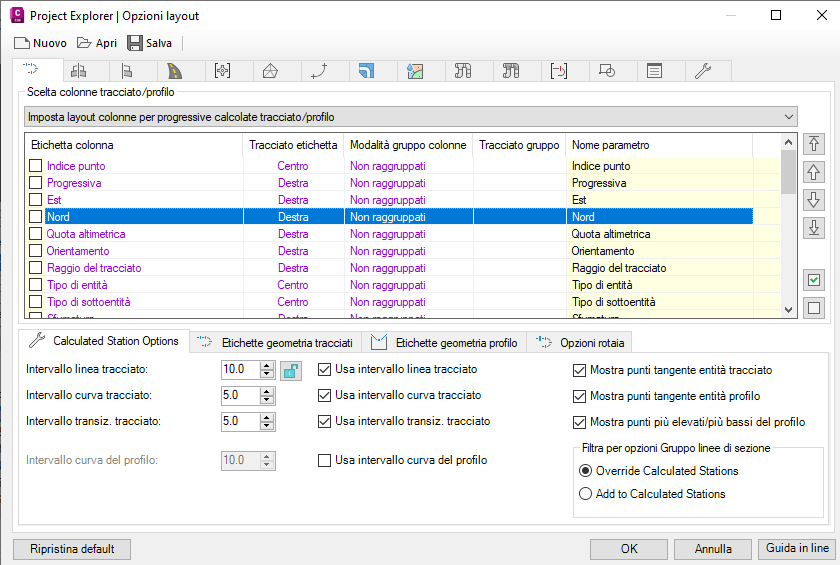Toggle the lock icon beside Intervallo linea tracciato
Screen dimensions: 840x565
coord(291,370)
